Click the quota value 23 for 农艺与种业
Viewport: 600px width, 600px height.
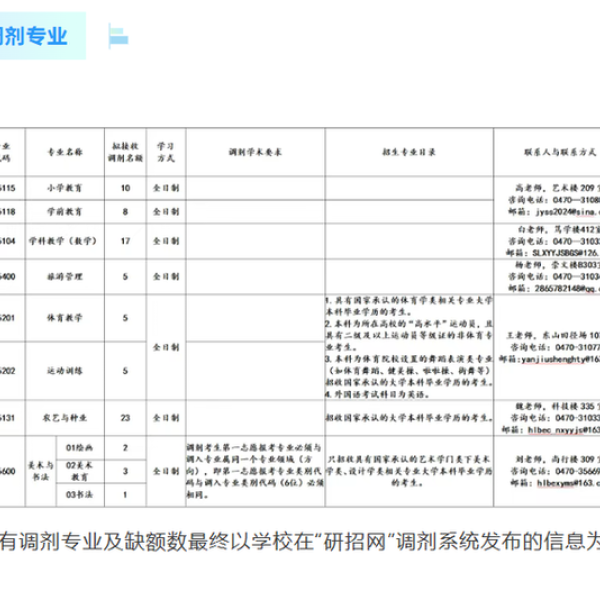pos(126,418)
